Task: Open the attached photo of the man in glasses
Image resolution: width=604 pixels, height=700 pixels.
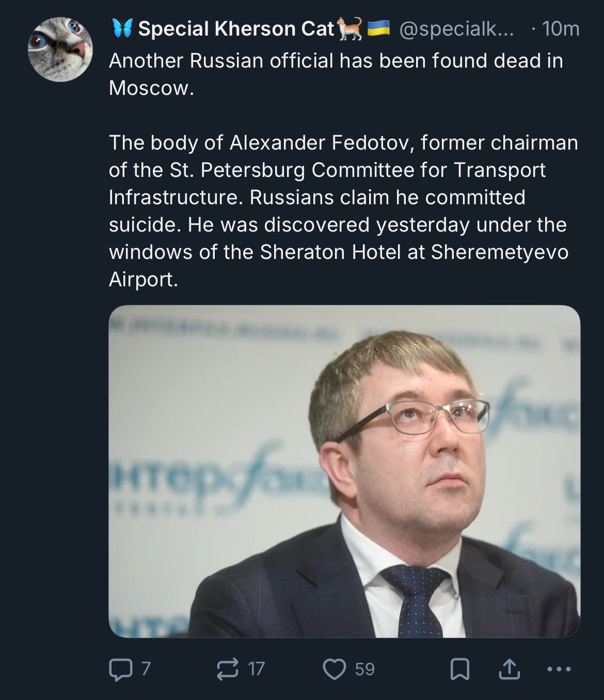Action: click(x=344, y=471)
